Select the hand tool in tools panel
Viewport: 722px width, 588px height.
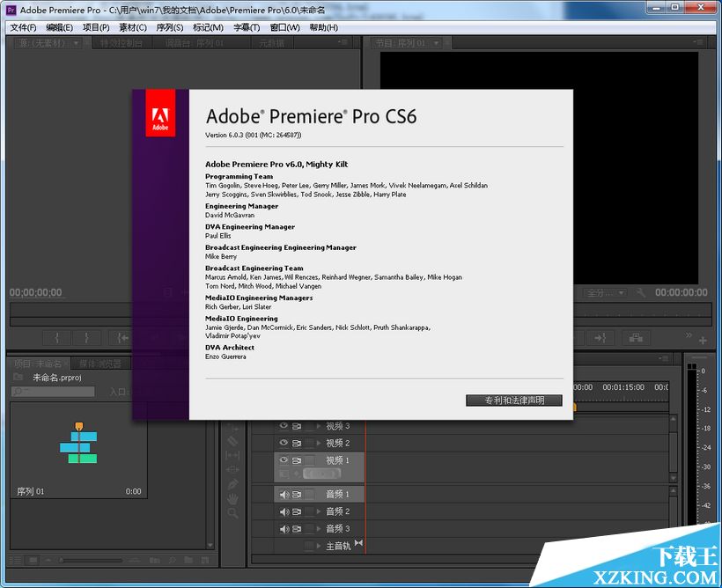pyautogui.click(x=232, y=499)
